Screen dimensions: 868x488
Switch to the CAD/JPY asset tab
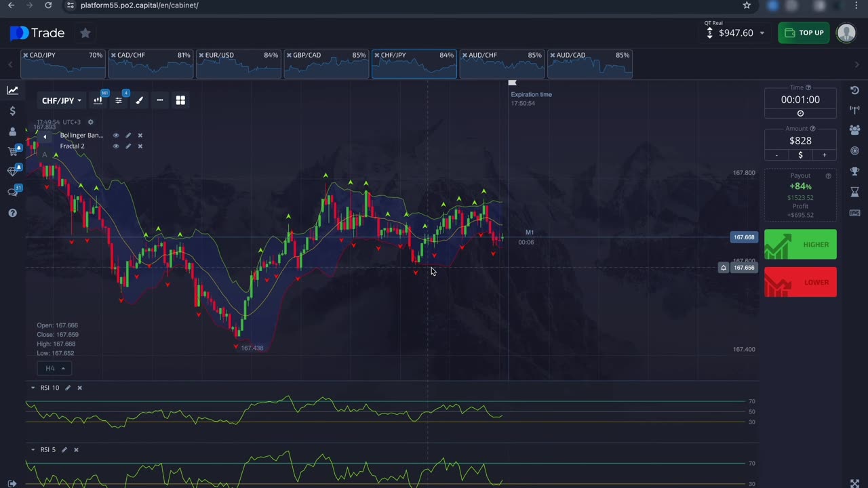63,64
